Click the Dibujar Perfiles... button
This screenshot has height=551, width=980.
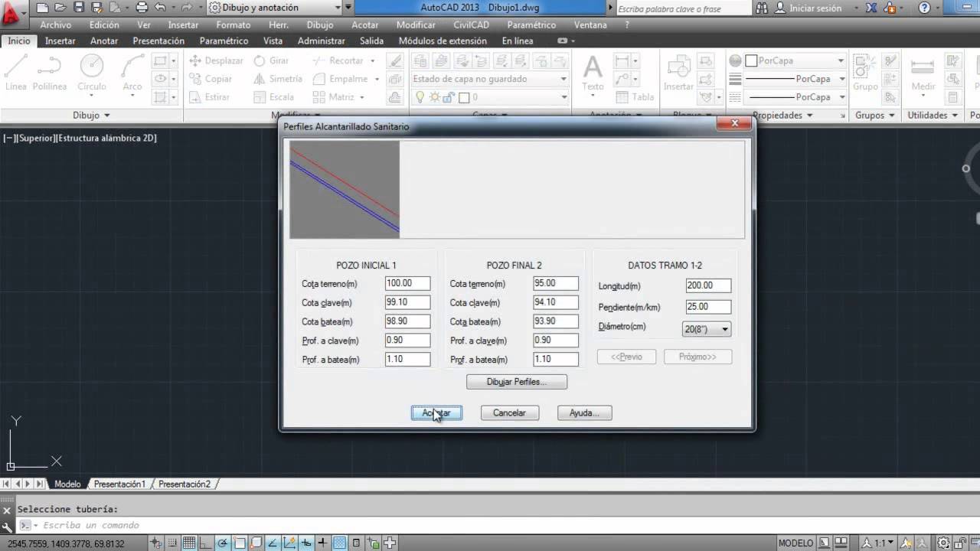pos(517,381)
